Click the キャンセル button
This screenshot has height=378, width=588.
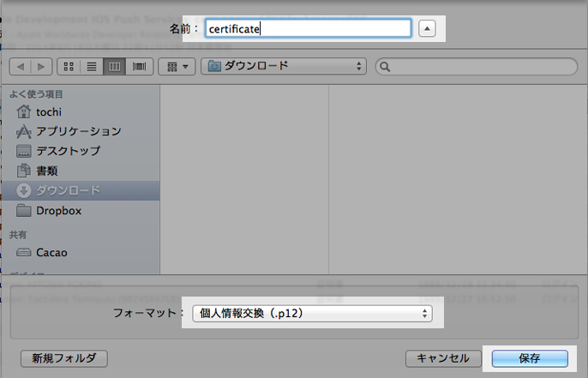point(443,358)
